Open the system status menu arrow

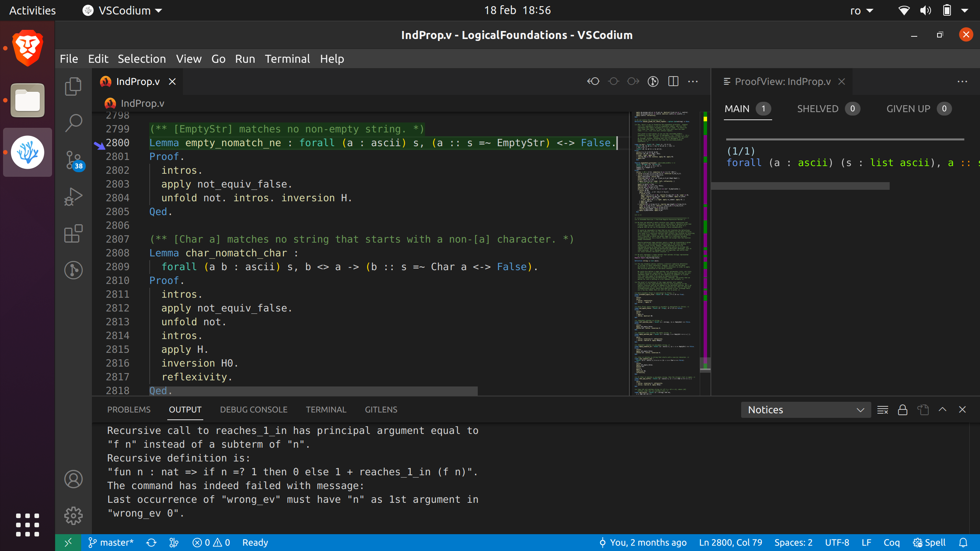tap(965, 10)
